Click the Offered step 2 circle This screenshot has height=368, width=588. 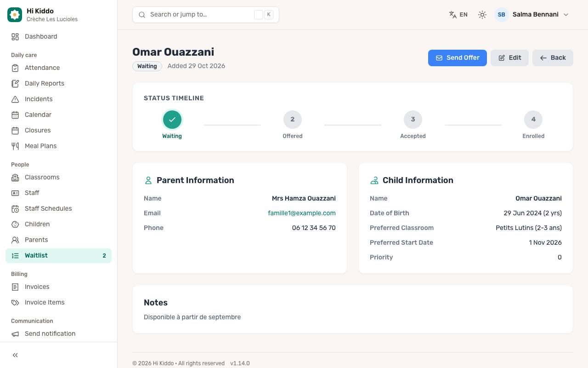pos(293,120)
